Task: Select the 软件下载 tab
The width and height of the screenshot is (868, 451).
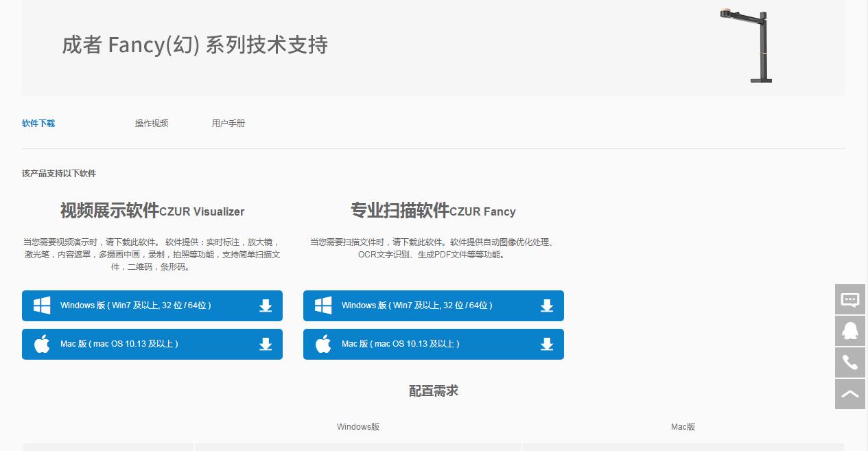Action: click(38, 123)
